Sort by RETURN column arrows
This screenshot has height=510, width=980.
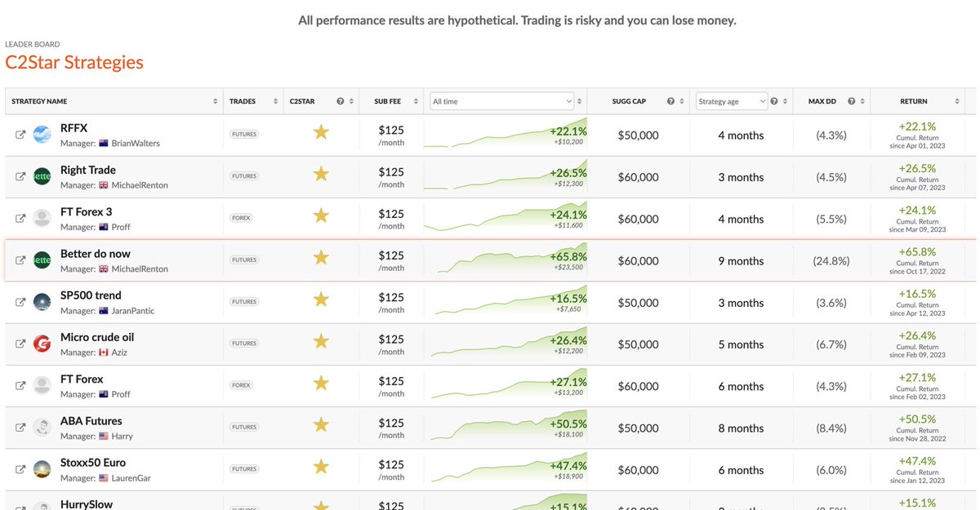[957, 101]
